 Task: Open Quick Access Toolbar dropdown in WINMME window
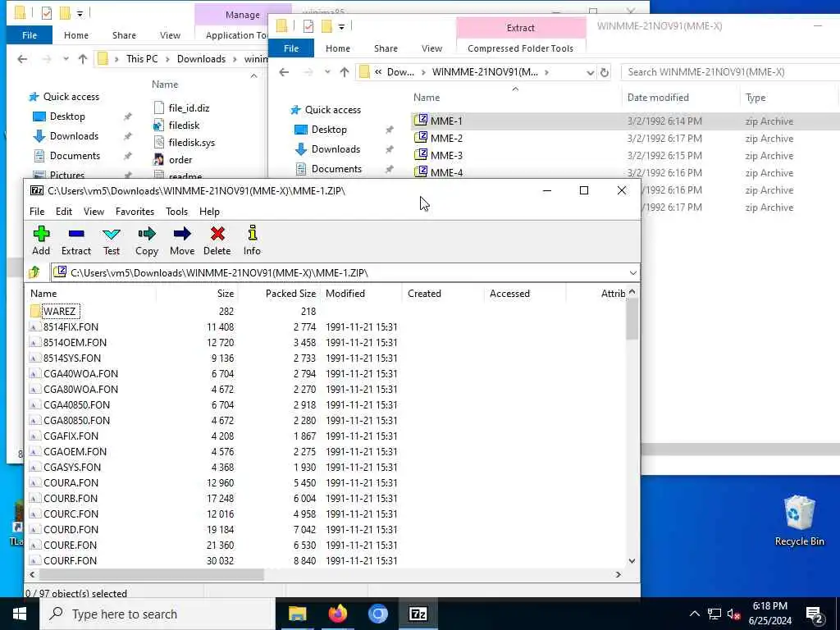(341, 25)
